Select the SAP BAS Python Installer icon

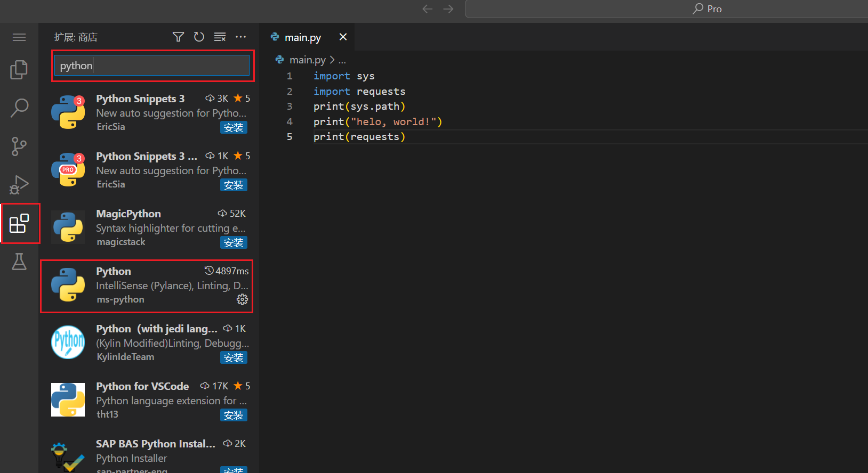click(x=68, y=456)
